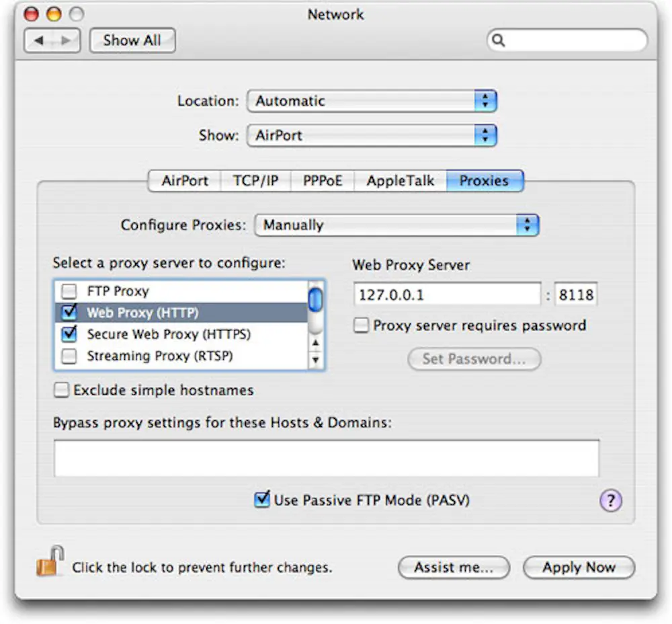Enable Exclude simple hostnames
This screenshot has height=624, width=672.
[x=60, y=390]
